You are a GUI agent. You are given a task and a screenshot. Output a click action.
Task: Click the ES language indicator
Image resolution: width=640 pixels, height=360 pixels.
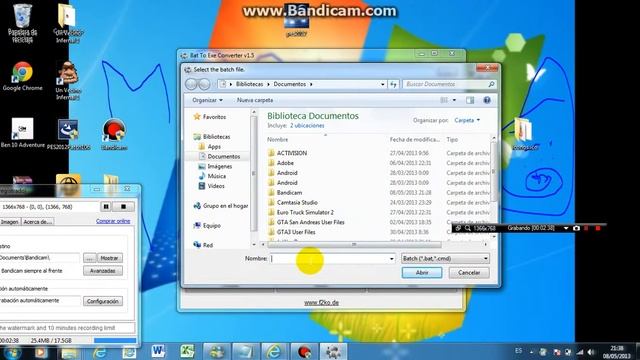(x=518, y=351)
